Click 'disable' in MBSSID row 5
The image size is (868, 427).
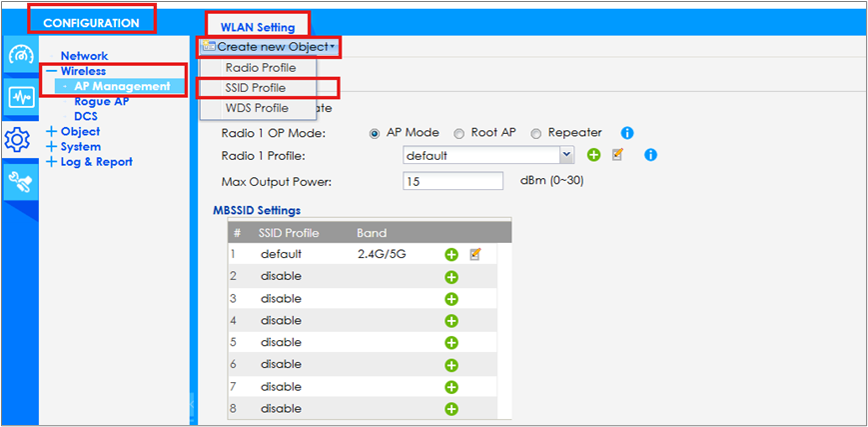[x=282, y=342]
